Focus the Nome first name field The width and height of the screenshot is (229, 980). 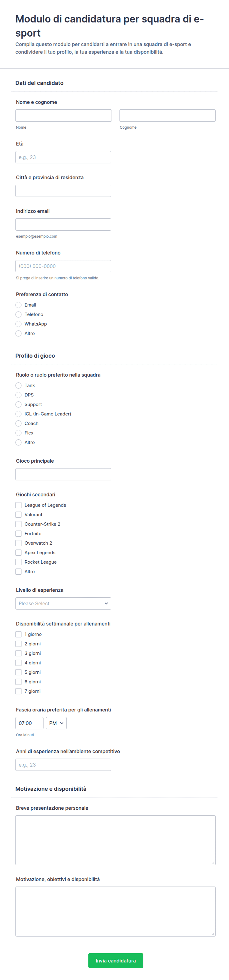coord(64,116)
